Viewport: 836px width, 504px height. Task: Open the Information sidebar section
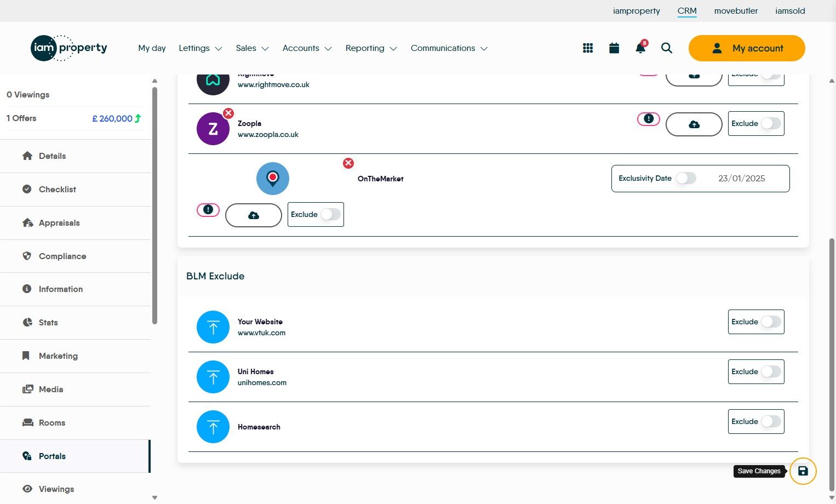coord(76,289)
